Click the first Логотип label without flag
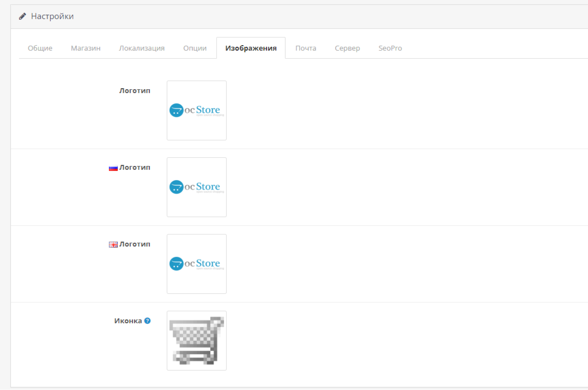 (135, 91)
